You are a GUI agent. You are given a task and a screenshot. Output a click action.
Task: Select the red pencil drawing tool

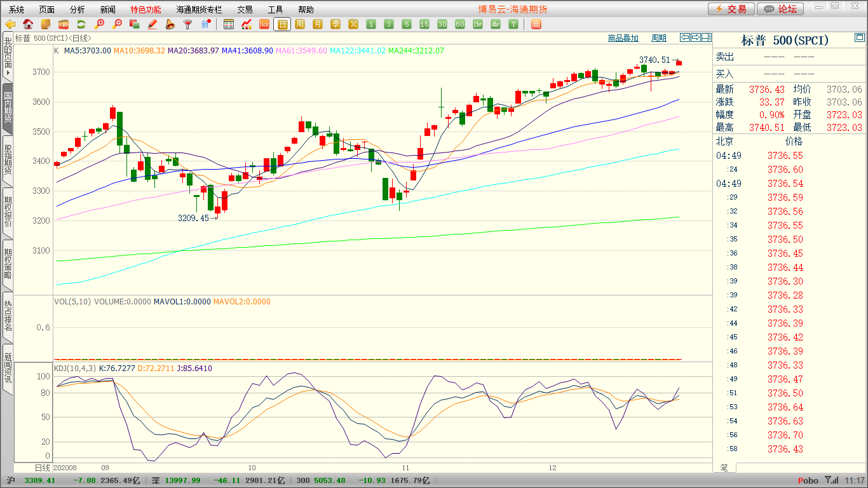[x=153, y=24]
